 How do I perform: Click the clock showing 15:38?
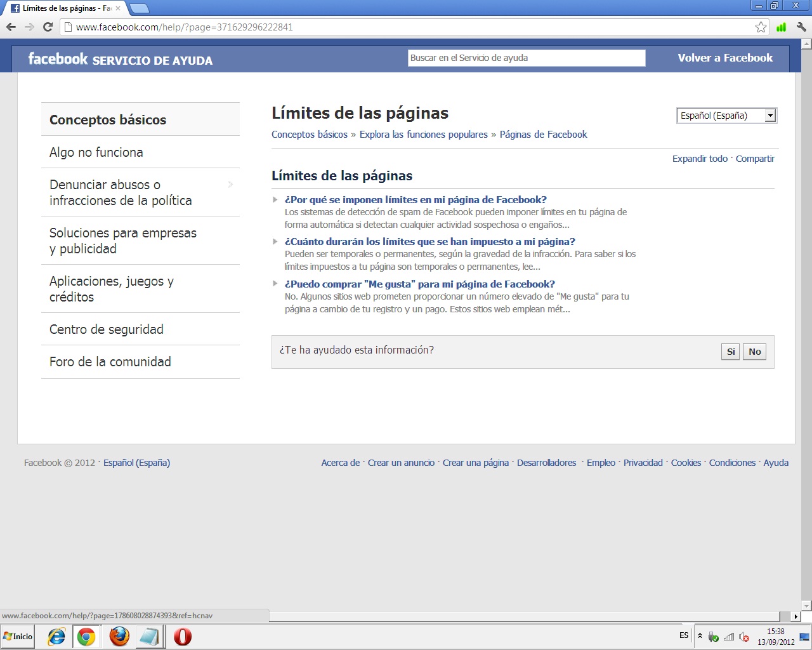pos(776,632)
